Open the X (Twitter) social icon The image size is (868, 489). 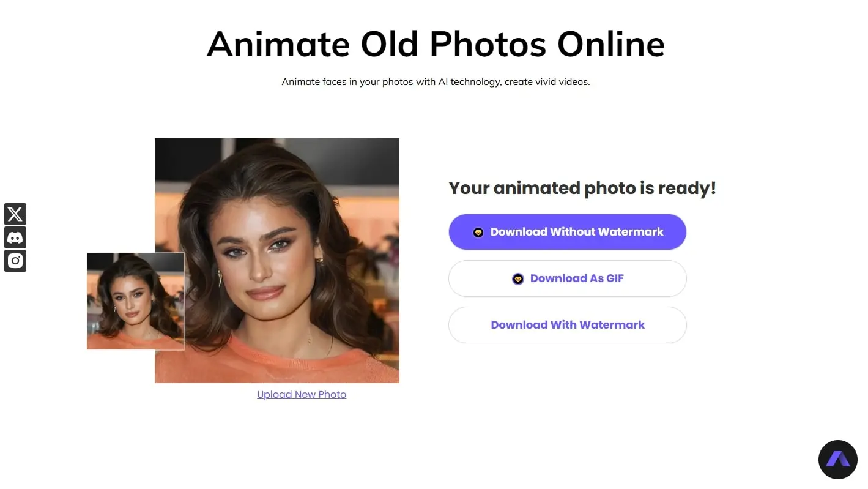coord(15,214)
